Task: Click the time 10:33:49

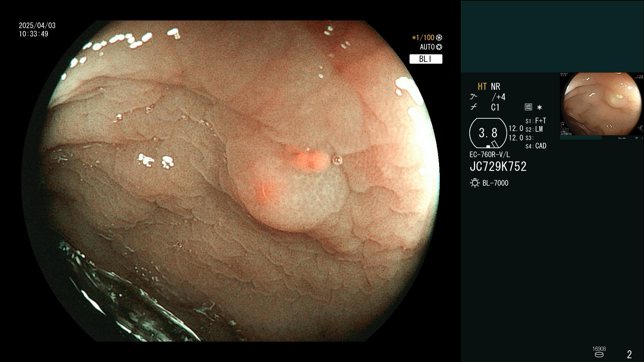Action: 34,34
